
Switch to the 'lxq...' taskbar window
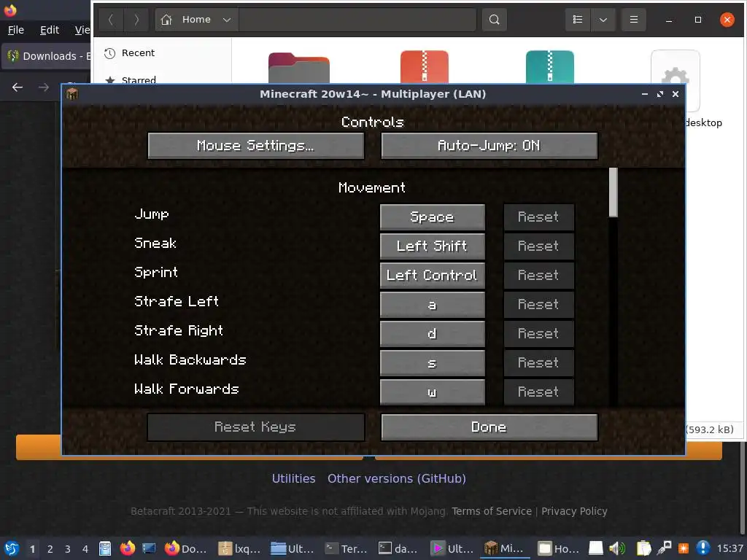click(x=239, y=548)
